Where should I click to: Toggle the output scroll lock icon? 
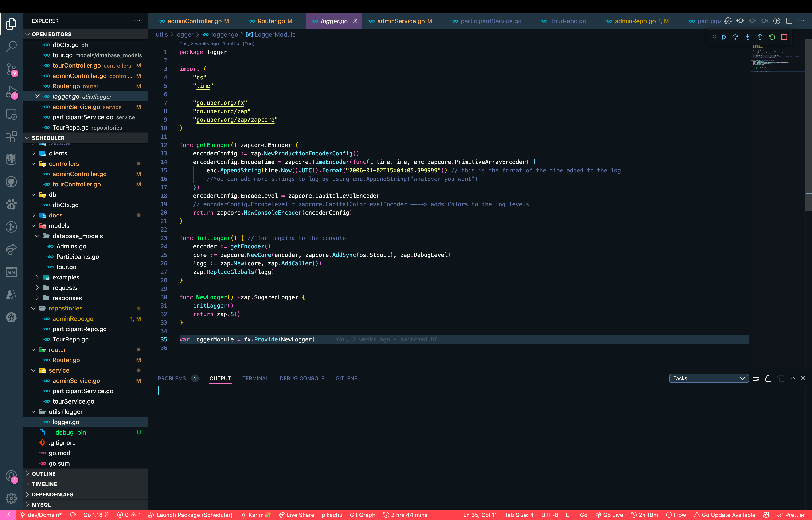[x=768, y=379]
